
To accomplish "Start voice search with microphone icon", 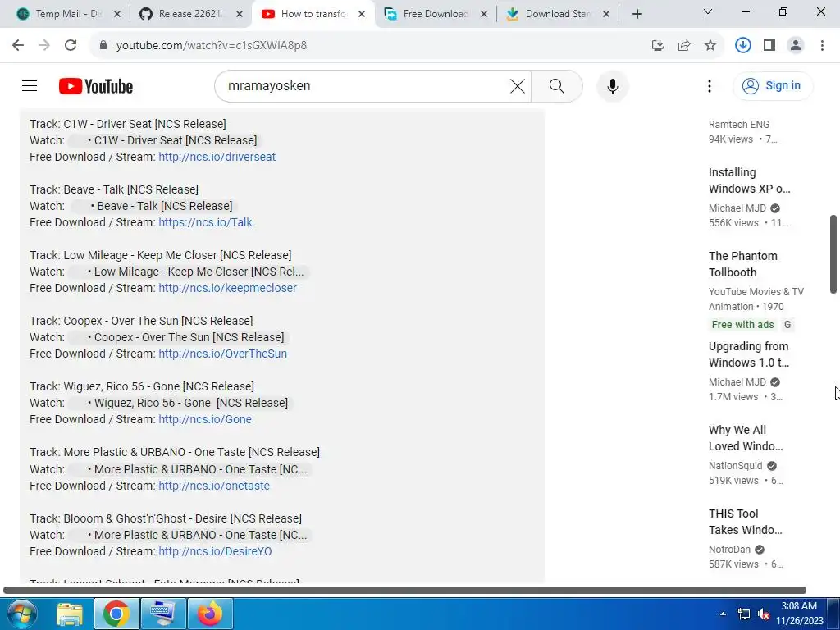I will [x=612, y=85].
